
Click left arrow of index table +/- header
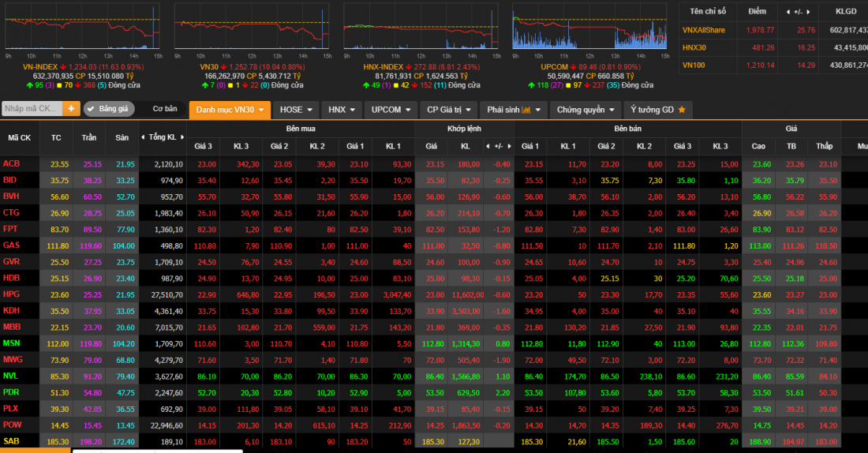[x=788, y=12]
